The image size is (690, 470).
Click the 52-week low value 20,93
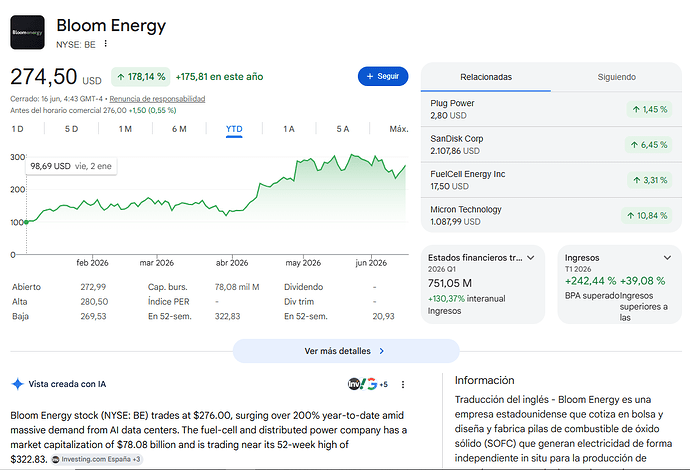(383, 316)
